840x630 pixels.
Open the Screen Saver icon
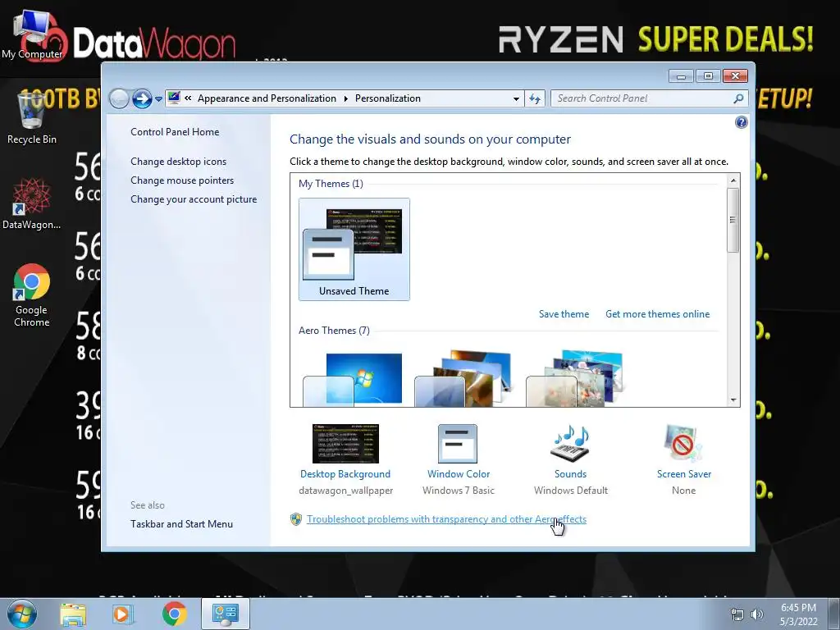[683, 444]
